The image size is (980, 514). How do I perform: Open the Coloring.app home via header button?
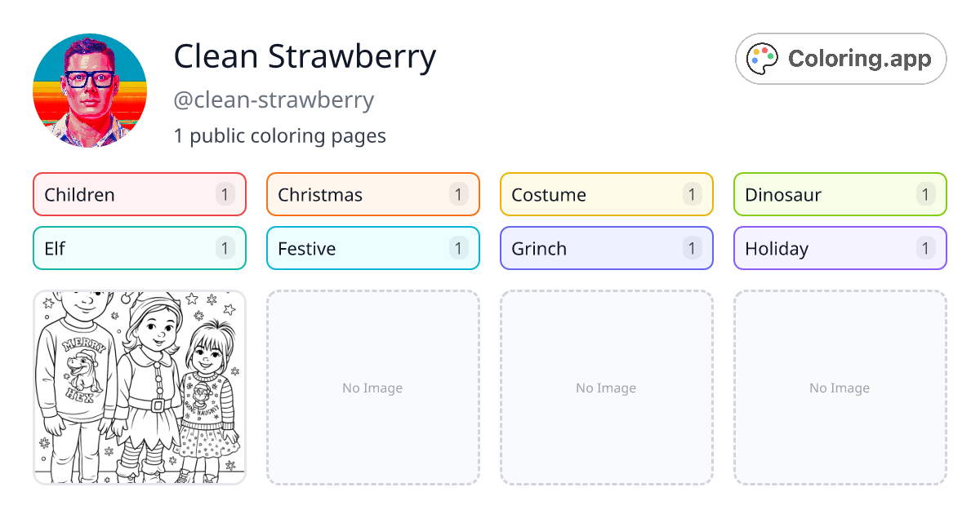pos(840,58)
